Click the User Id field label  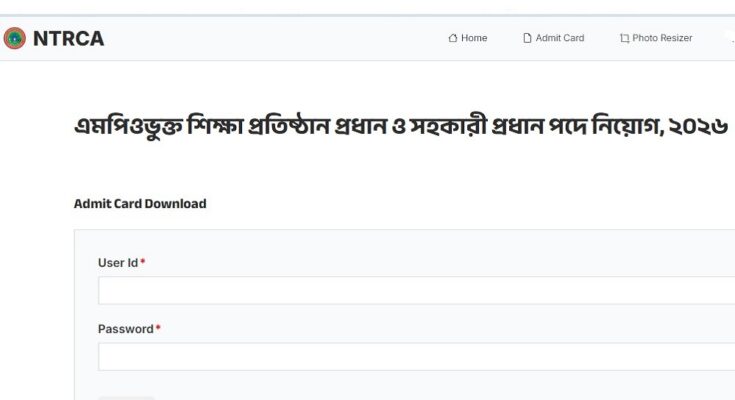coord(117,262)
